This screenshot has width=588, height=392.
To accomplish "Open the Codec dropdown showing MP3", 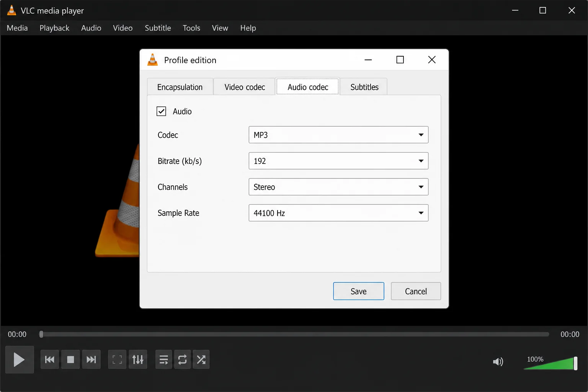I will [338, 135].
